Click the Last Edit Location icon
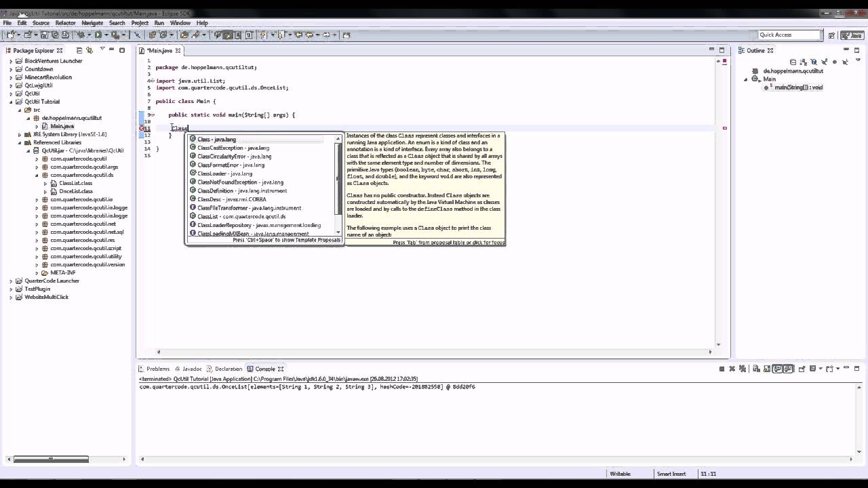The width and height of the screenshot is (868, 488). [298, 34]
